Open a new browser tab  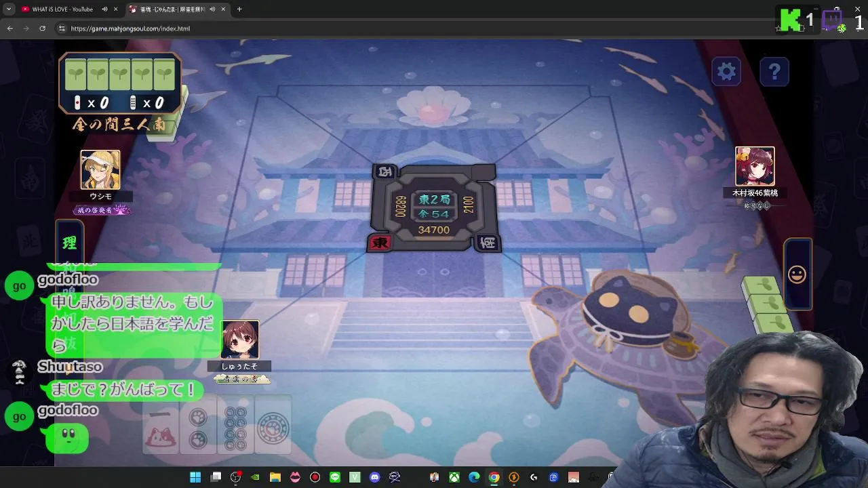click(239, 9)
